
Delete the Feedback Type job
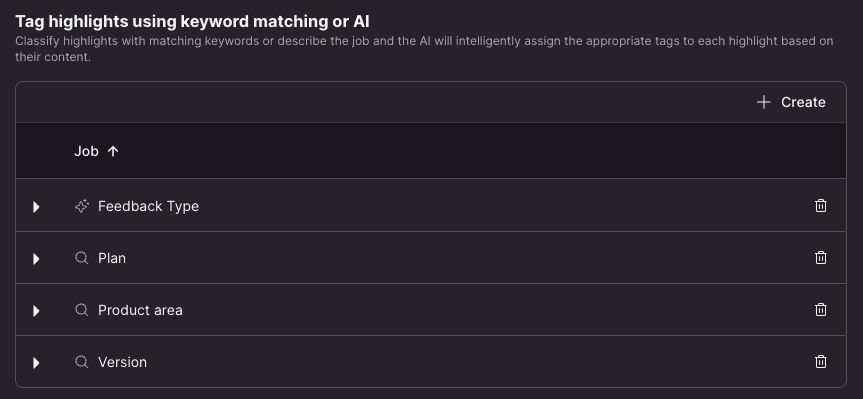click(820, 206)
